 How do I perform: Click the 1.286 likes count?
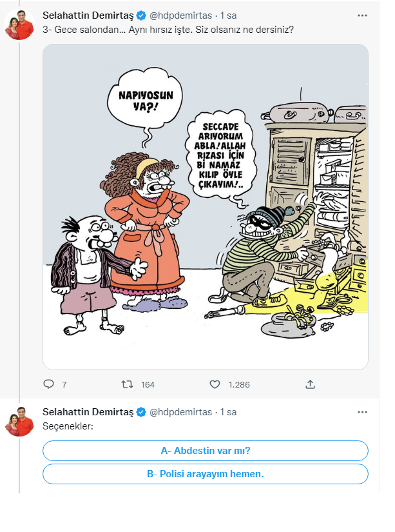click(x=238, y=385)
